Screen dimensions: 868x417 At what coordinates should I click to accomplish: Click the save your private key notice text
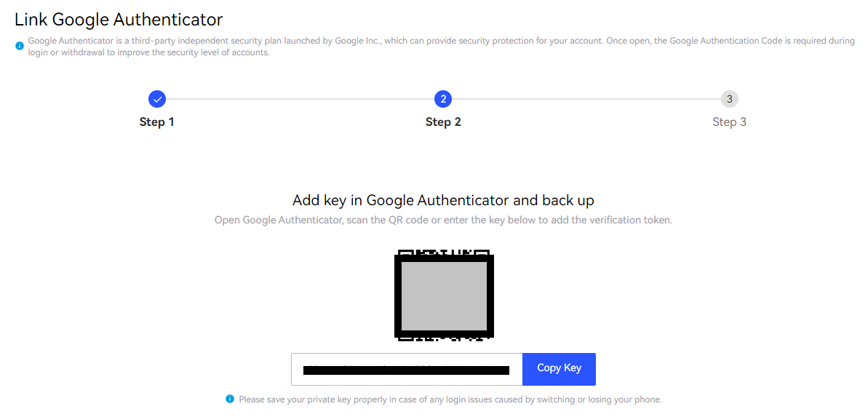coord(450,400)
